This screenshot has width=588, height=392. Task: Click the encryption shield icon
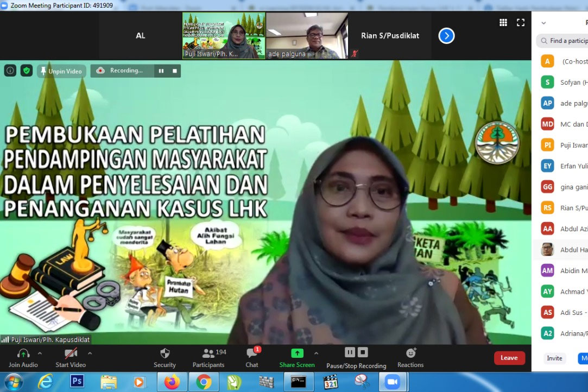(26, 71)
